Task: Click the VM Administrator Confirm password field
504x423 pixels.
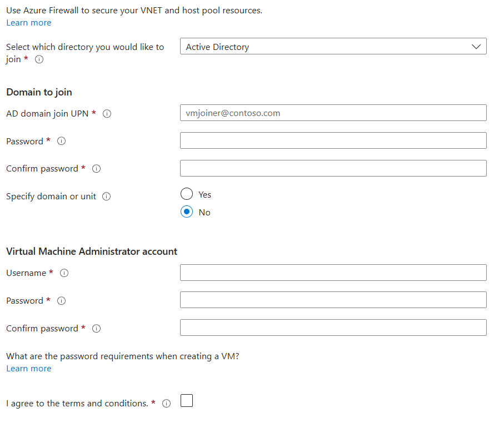Action: (333, 328)
